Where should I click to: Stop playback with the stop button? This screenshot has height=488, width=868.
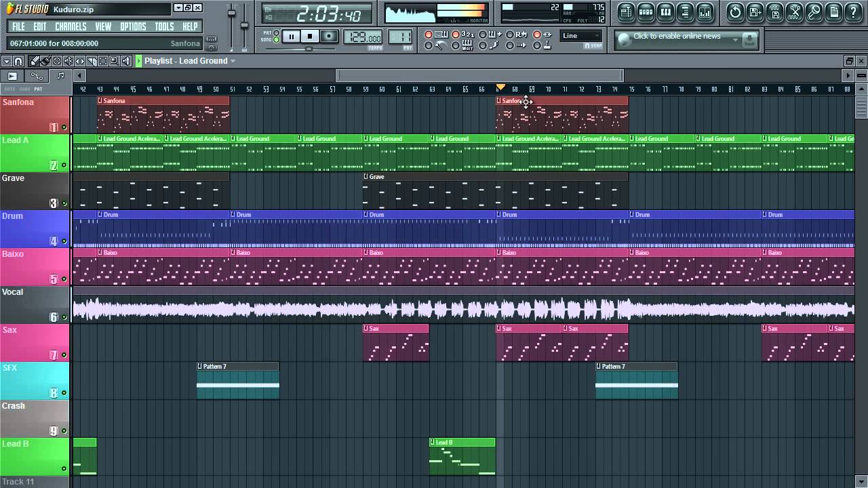[310, 37]
